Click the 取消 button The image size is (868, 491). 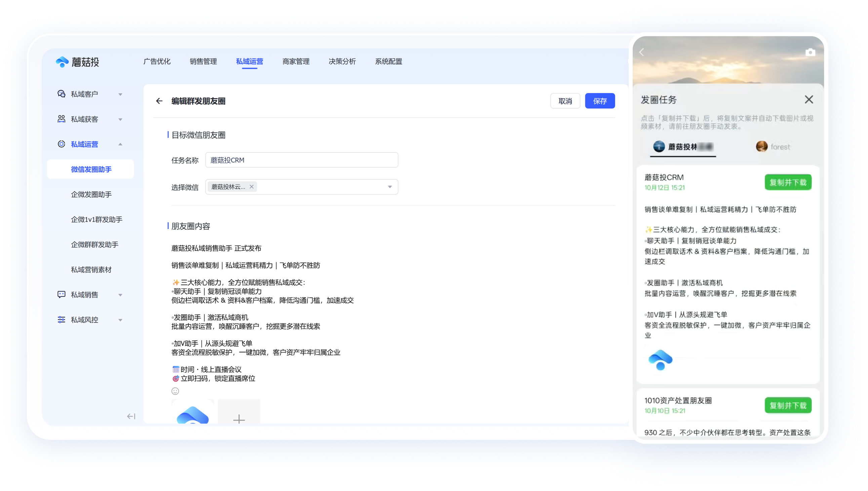click(x=565, y=101)
